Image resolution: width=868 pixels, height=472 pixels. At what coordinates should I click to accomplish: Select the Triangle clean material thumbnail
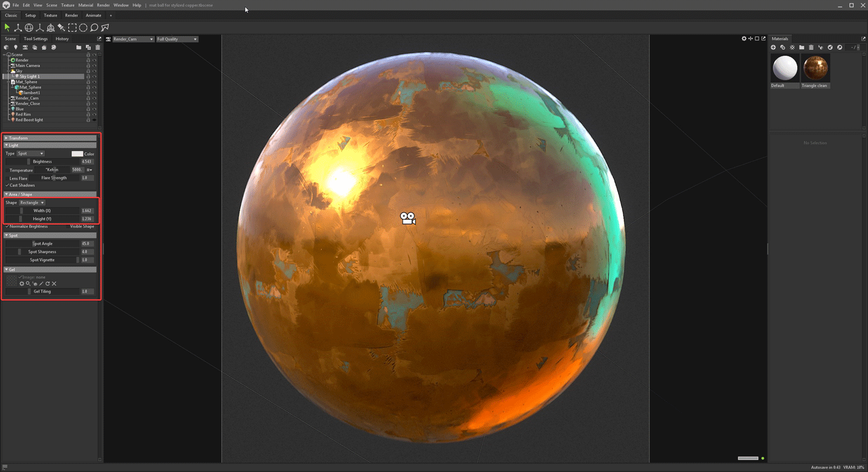click(x=815, y=68)
